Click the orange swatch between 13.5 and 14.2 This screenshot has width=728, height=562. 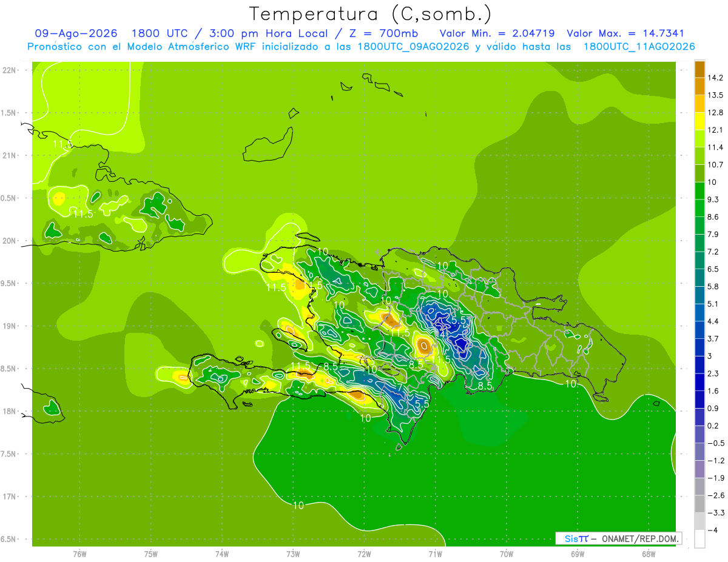[699, 86]
